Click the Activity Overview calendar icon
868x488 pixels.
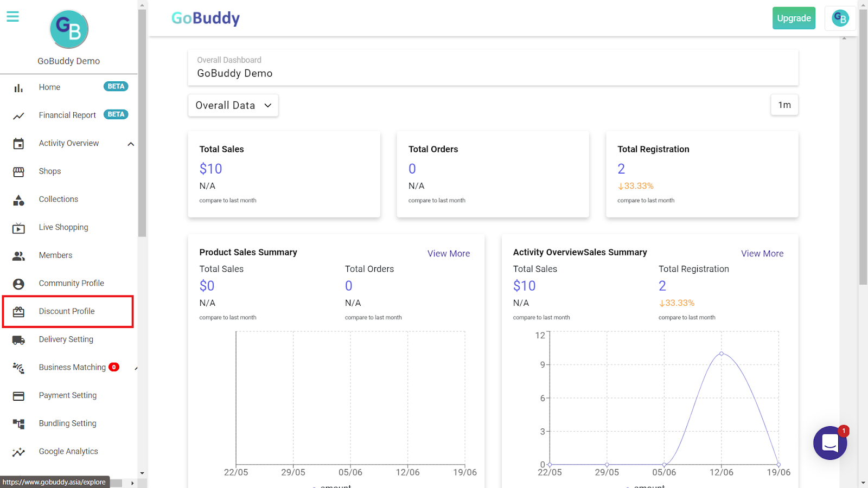point(18,144)
